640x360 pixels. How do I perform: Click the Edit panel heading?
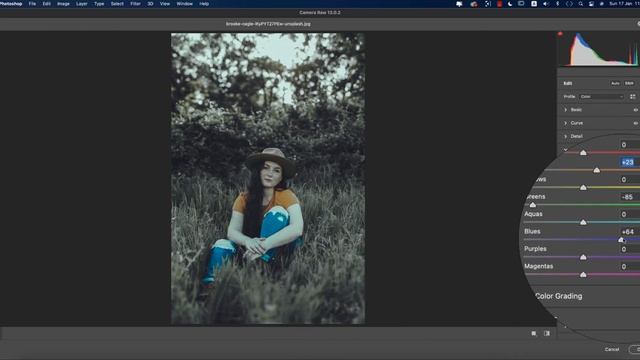[568, 83]
